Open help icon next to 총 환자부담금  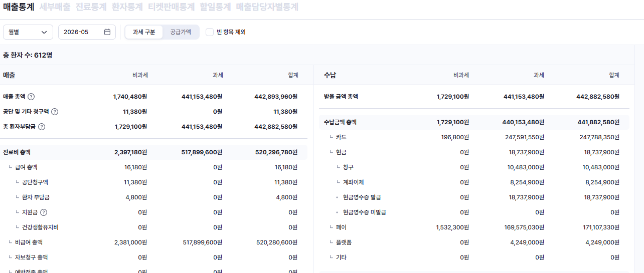(x=42, y=127)
